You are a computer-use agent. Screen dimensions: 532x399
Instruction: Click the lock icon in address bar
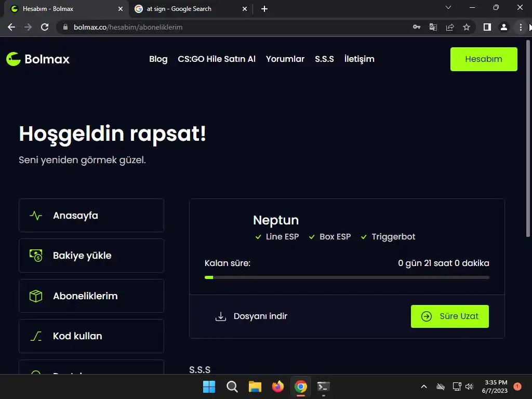65,27
